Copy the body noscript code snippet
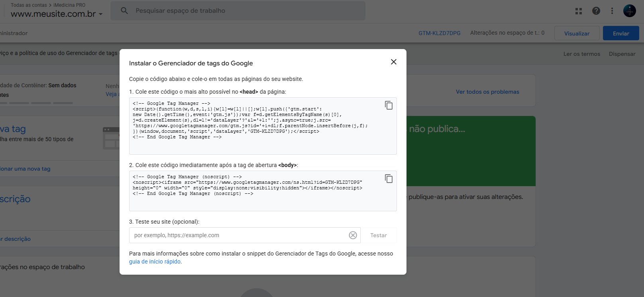The height and width of the screenshot is (297, 644). tap(389, 179)
